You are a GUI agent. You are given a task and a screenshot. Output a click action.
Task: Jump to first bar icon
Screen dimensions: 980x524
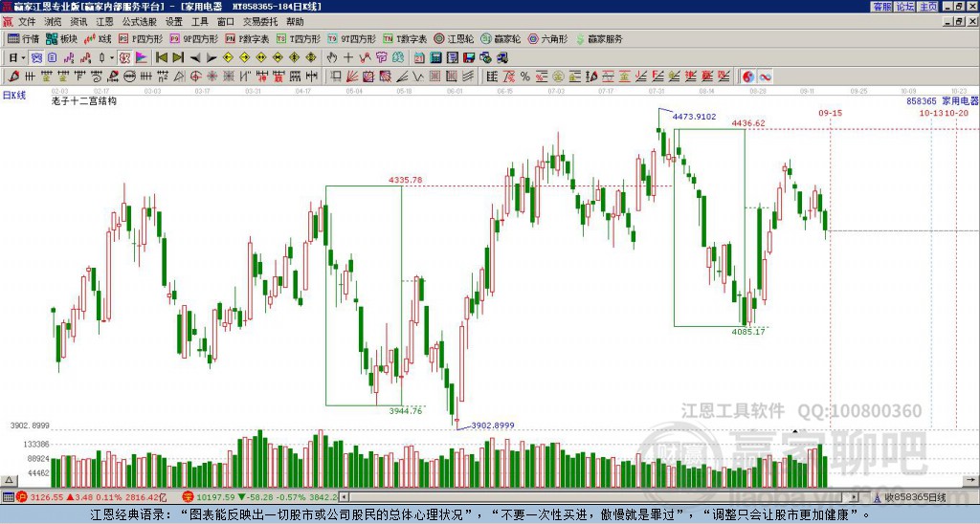point(161,57)
